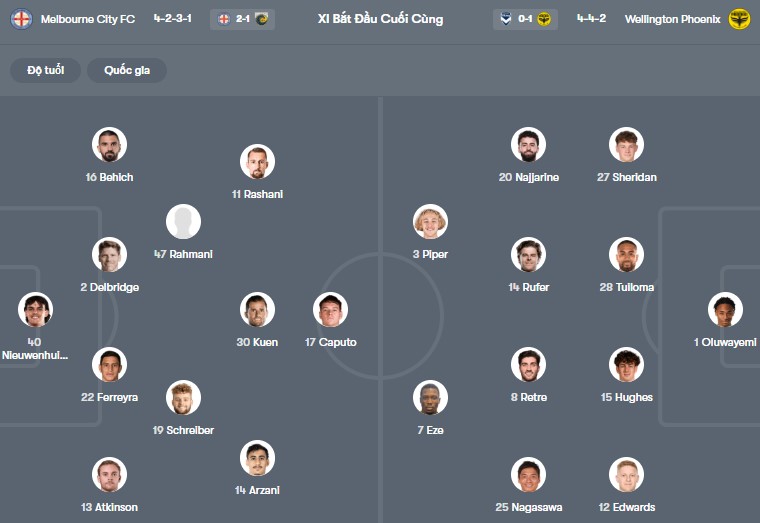Screen dimensions: 760x523
Task: Open the 2-1 previous match result
Action: (242, 19)
